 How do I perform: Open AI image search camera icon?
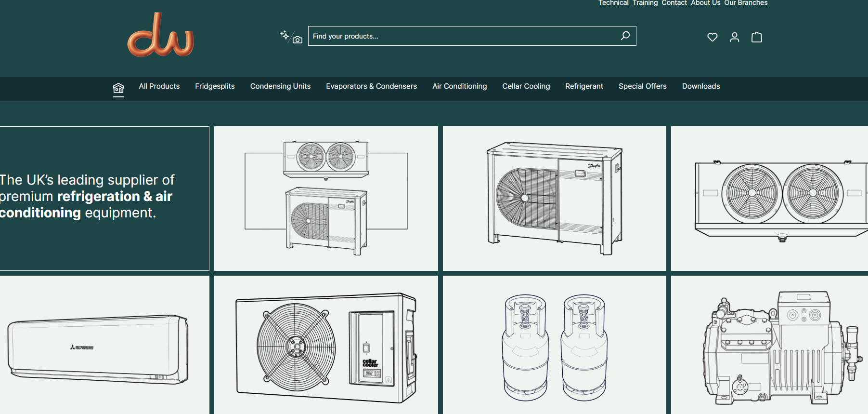[291, 37]
